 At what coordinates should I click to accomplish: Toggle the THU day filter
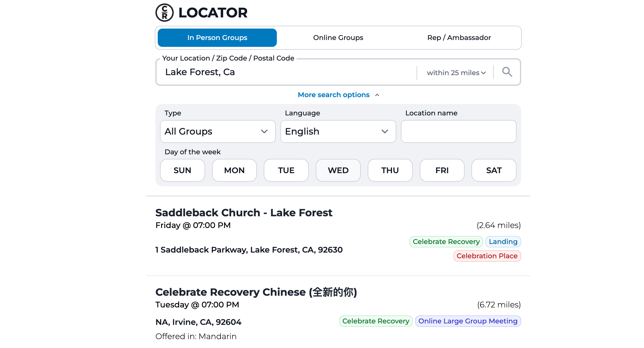pyautogui.click(x=390, y=170)
